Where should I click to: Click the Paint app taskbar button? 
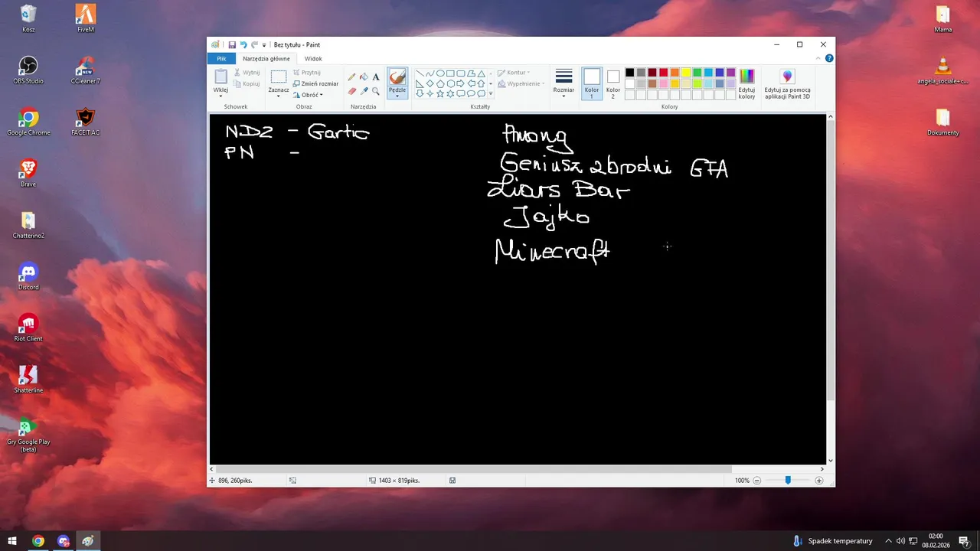(x=88, y=541)
